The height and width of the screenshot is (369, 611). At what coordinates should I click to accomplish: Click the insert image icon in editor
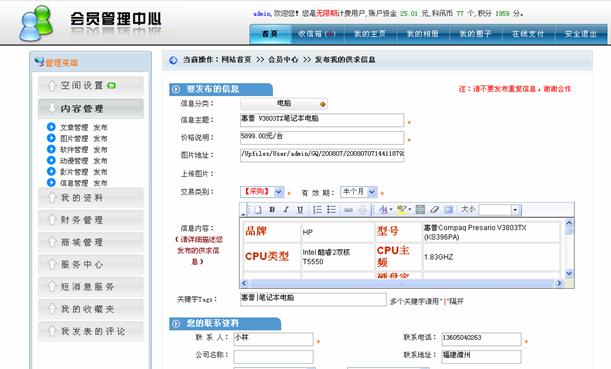point(449,210)
